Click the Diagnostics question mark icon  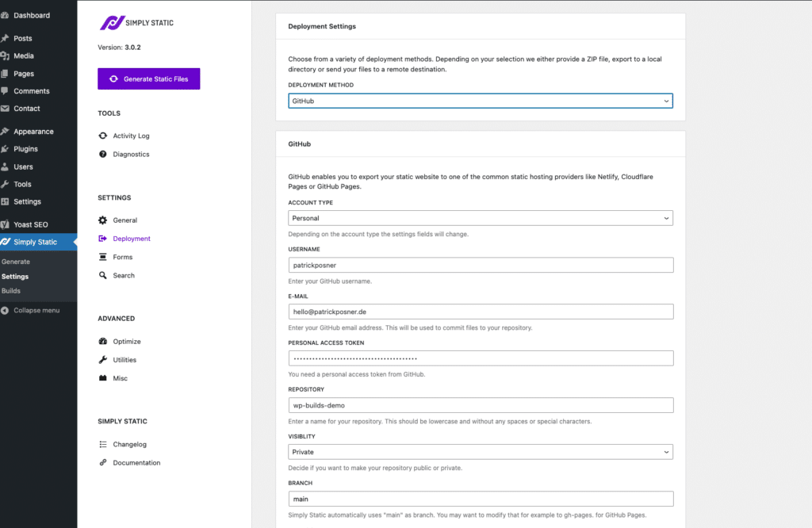[102, 155]
